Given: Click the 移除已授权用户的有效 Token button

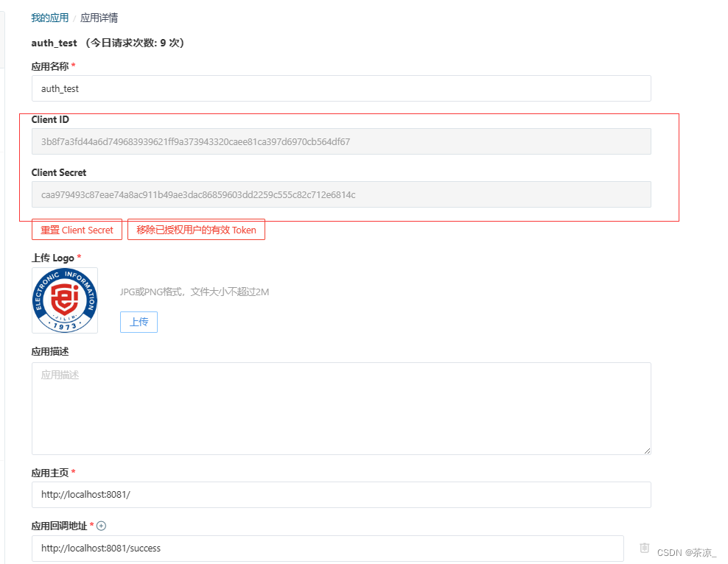Looking at the screenshot, I should [x=196, y=229].
